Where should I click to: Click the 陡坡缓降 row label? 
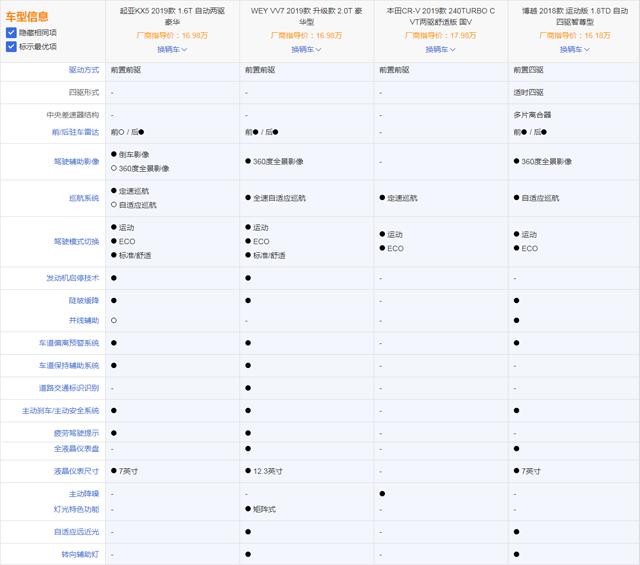84,300
